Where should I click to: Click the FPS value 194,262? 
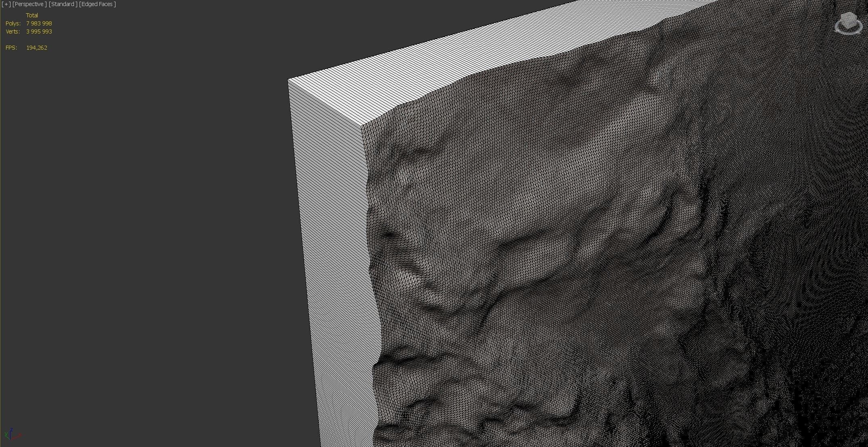tap(36, 48)
